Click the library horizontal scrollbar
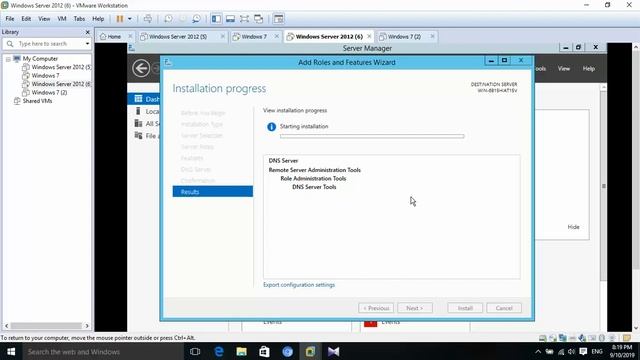 tap(47, 326)
